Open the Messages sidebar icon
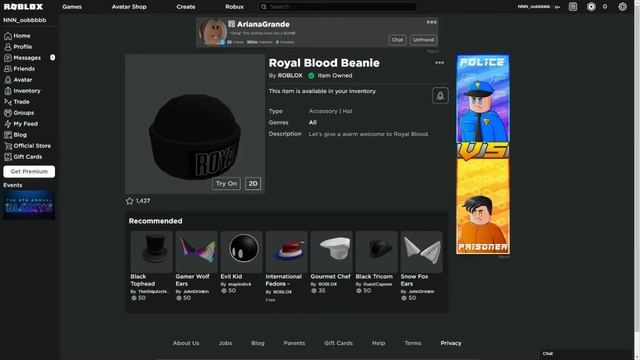Screen dimensions: 640x360 pos(8,58)
